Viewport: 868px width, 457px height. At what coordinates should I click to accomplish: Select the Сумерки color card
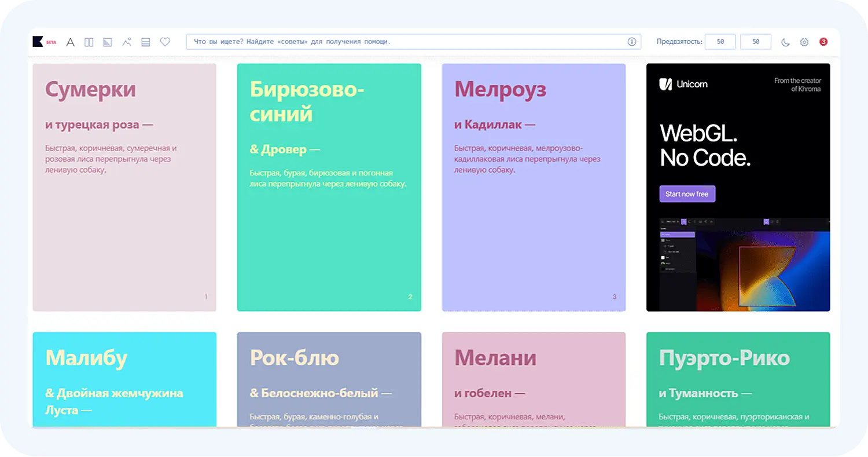tap(124, 187)
